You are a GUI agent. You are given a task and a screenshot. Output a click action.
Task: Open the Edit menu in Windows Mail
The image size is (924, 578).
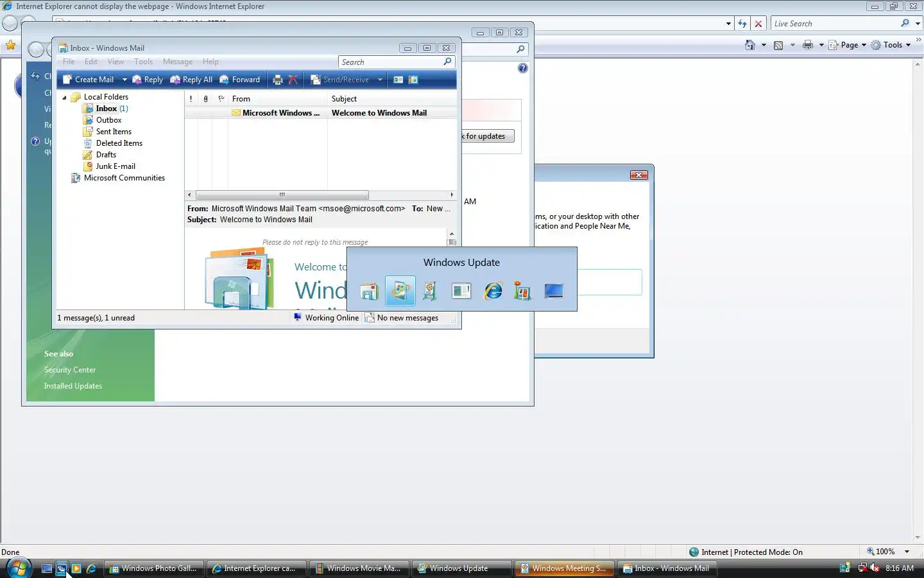coord(91,62)
